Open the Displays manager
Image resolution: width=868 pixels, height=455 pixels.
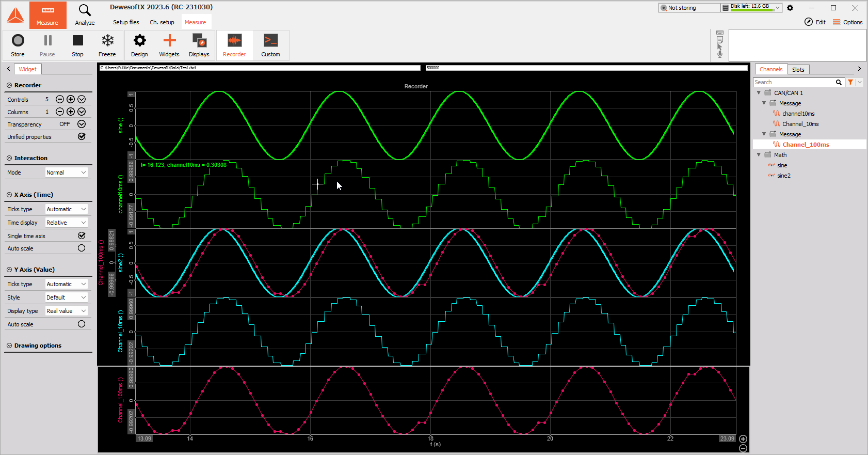click(199, 45)
